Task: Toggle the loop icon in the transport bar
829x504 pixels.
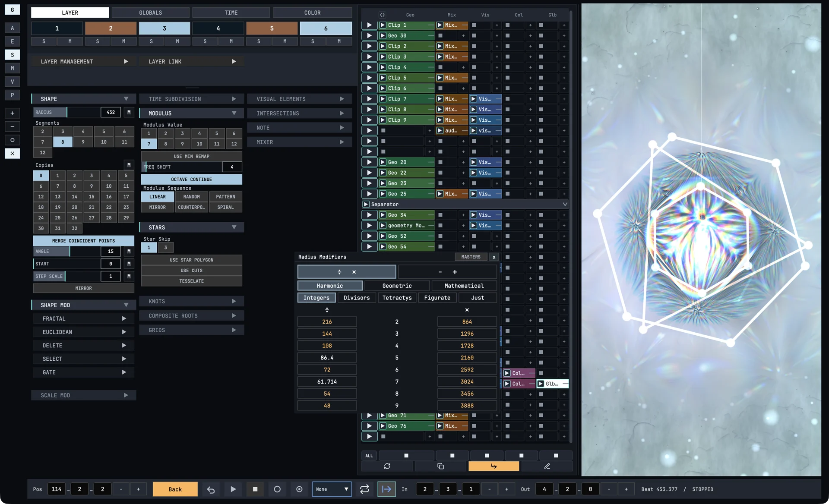Action: click(x=364, y=489)
